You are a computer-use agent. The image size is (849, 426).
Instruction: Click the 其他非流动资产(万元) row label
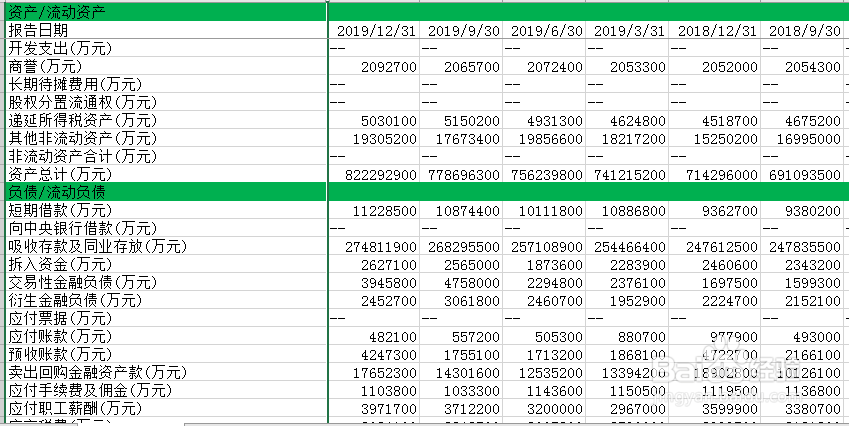click(165, 138)
